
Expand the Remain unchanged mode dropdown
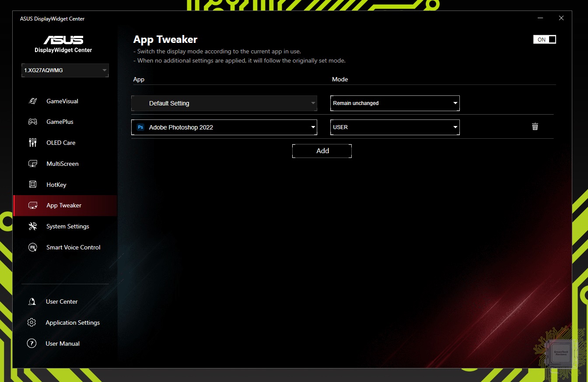pyautogui.click(x=395, y=103)
